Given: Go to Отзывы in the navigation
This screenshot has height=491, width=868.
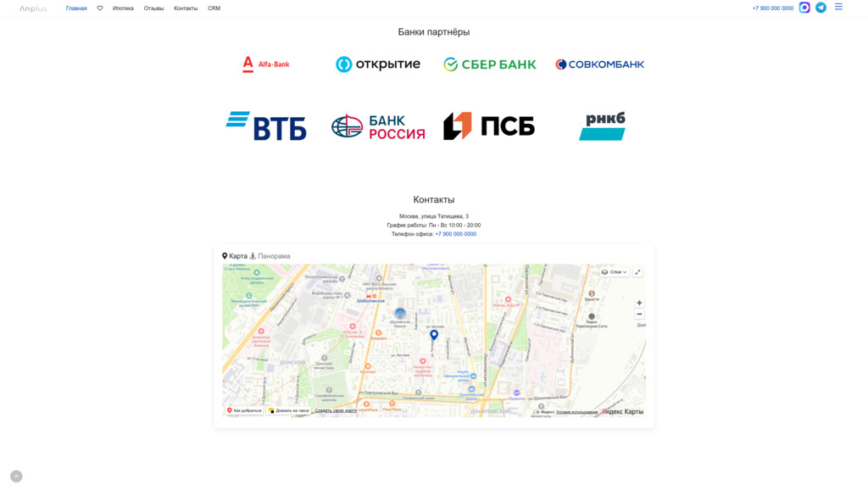Looking at the screenshot, I should (153, 8).
